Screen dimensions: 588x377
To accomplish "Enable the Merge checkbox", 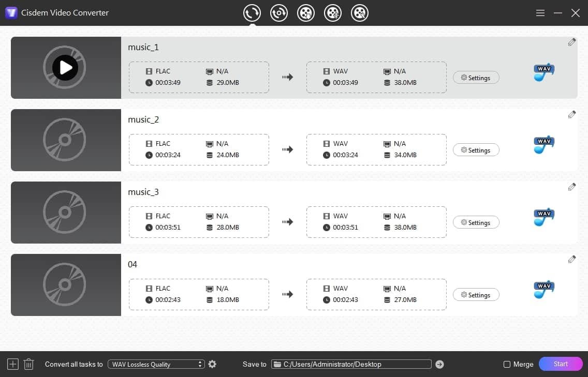I will pyautogui.click(x=507, y=364).
